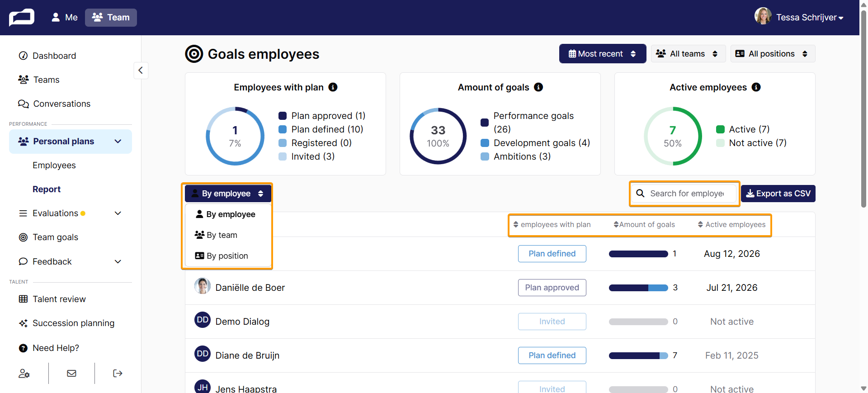Screen dimensions: 868x393
Task: Expand the Feedback submenu chevron
Action: click(x=118, y=261)
